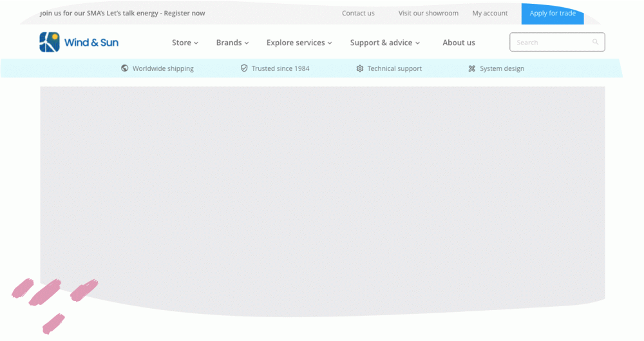Expand the Explore services menu

pos(299,43)
